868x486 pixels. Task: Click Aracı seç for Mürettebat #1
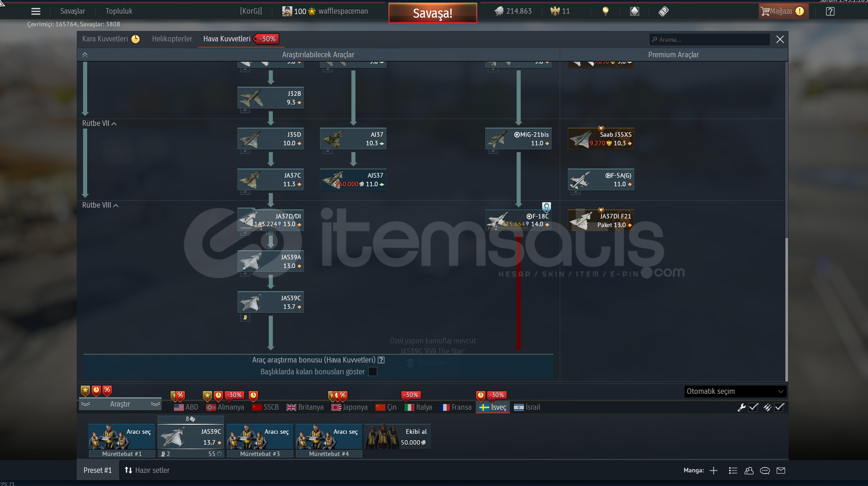122,437
